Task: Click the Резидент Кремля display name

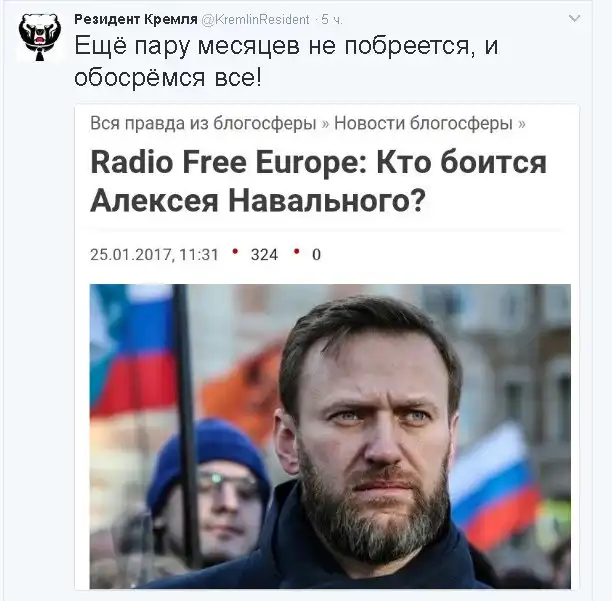Action: 136,19
